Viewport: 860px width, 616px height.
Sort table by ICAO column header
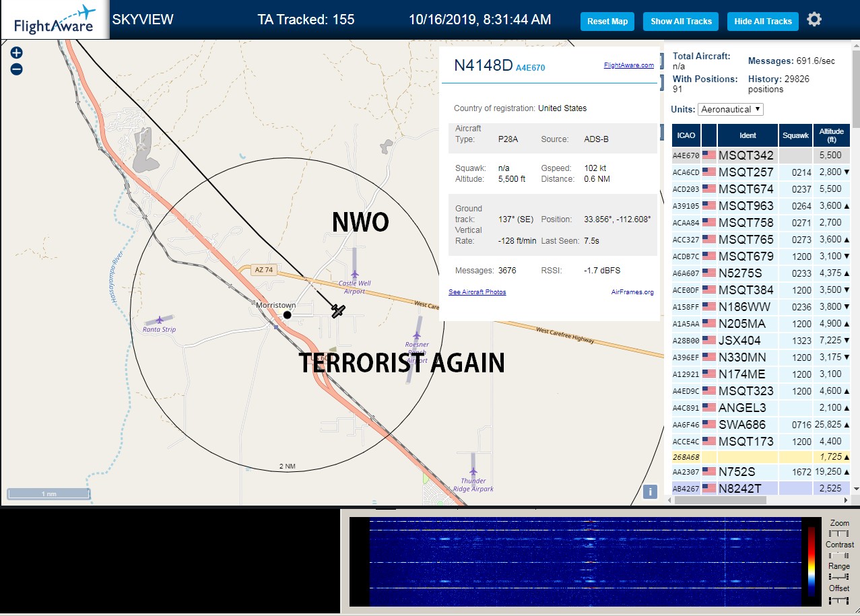click(686, 135)
